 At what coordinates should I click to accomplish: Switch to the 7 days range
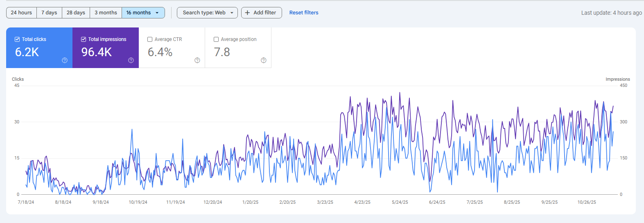[x=49, y=13]
